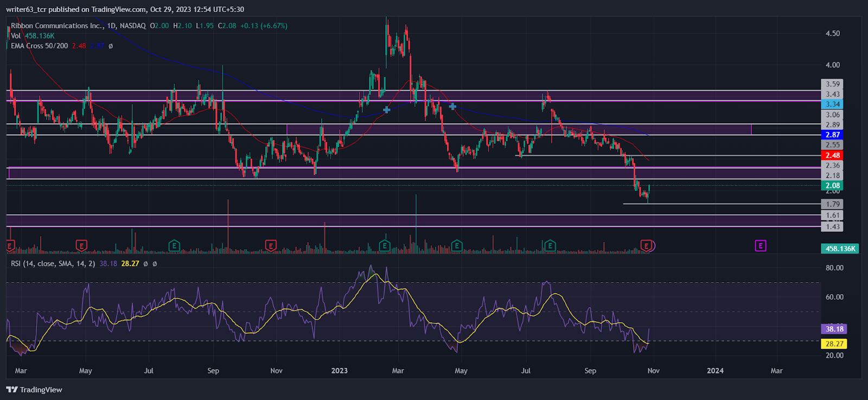Click the green earnings marker under the February 2023 peak
Screen dimensions: 868x400
385,246
